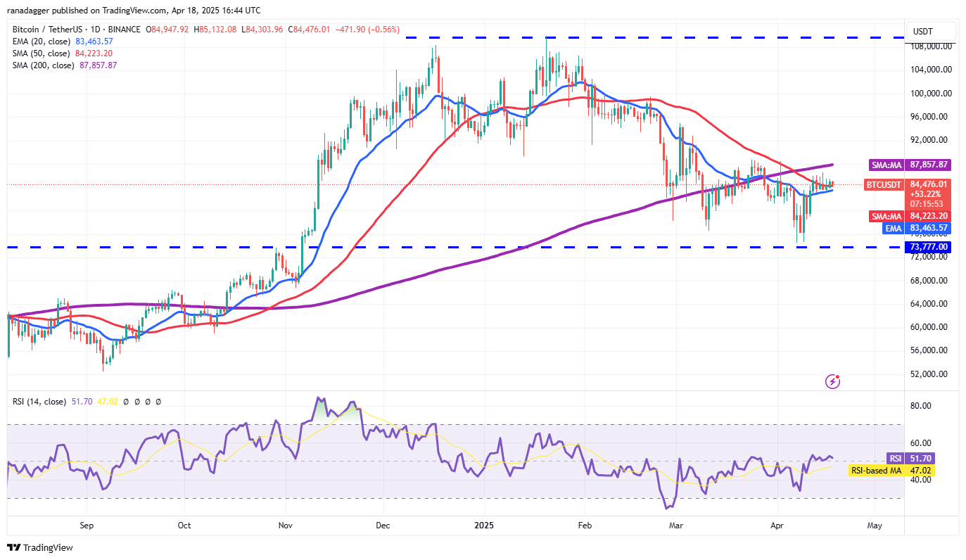Click the red notification dot on lightning icon
Screen dimensions: 966x560
839,375
